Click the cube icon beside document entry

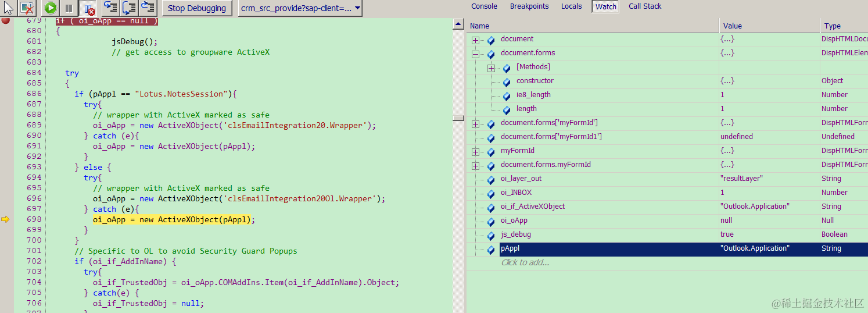pos(491,40)
